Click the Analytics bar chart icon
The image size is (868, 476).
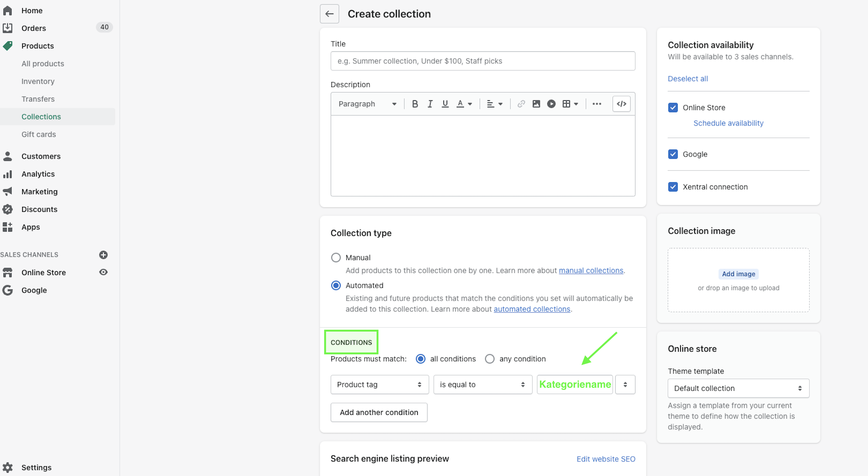7,174
